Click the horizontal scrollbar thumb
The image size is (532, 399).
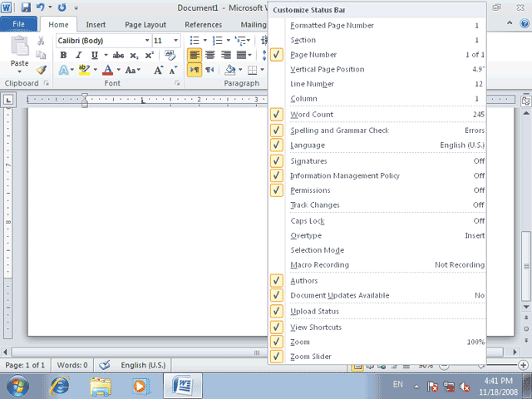pos(257,352)
